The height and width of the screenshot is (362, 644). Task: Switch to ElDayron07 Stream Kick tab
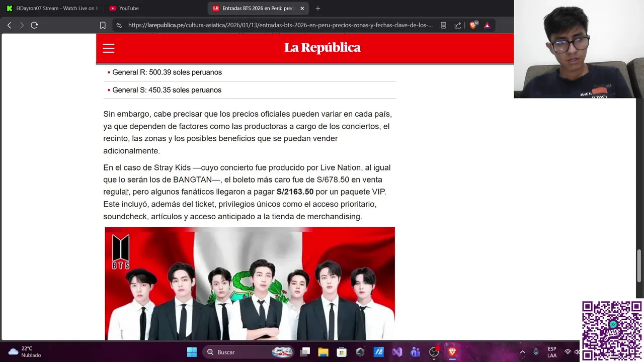[x=52, y=8]
